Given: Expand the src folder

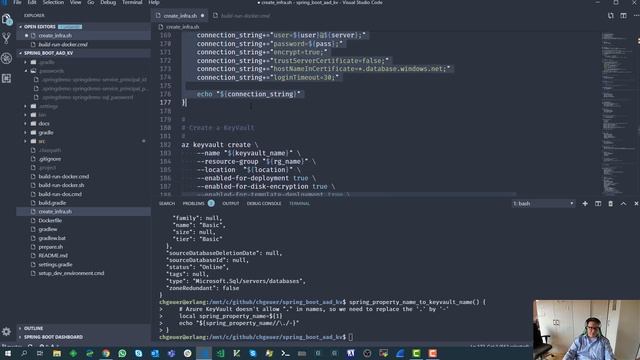Looking at the screenshot, I should (83, 141).
